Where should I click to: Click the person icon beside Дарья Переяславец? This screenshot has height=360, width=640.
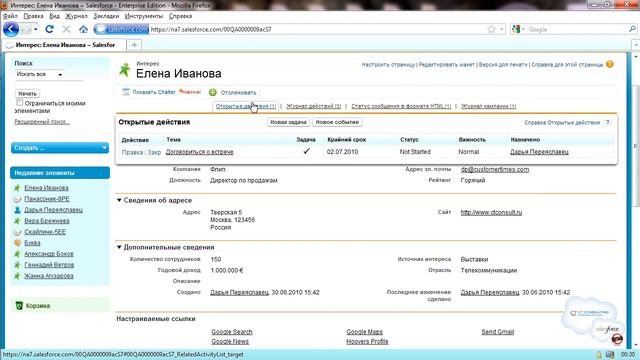point(17,210)
